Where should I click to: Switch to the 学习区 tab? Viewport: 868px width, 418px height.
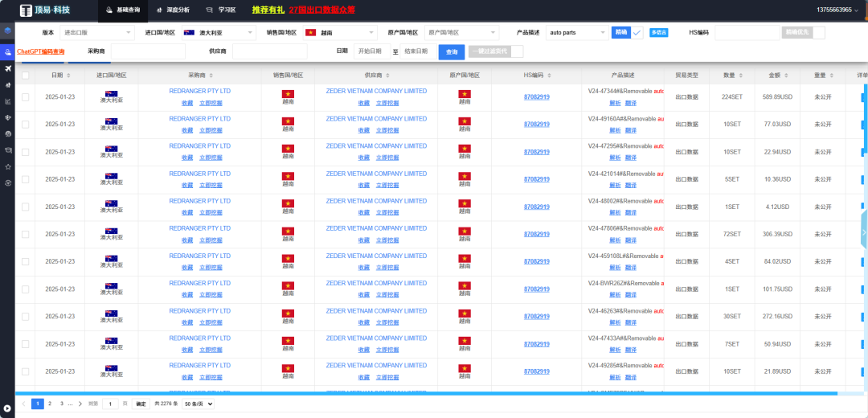pos(220,10)
